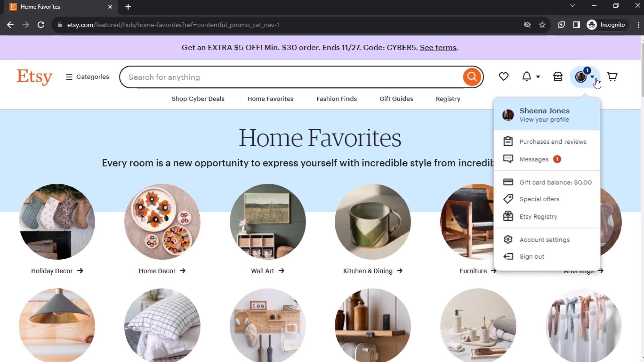
Task: Open Messages from account menu
Action: (547, 159)
